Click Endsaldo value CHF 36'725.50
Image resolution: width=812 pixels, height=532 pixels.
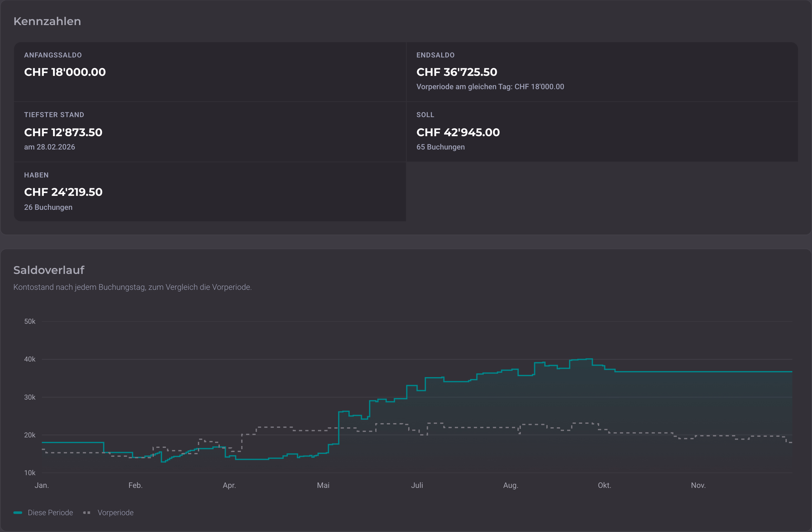[x=457, y=72]
